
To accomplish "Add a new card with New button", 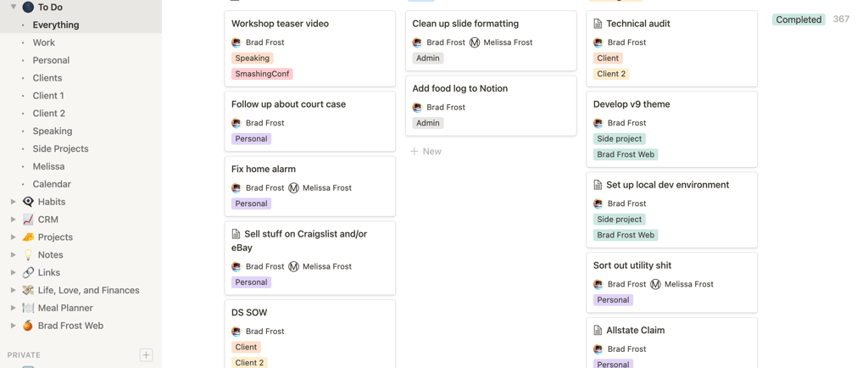I will tap(426, 151).
